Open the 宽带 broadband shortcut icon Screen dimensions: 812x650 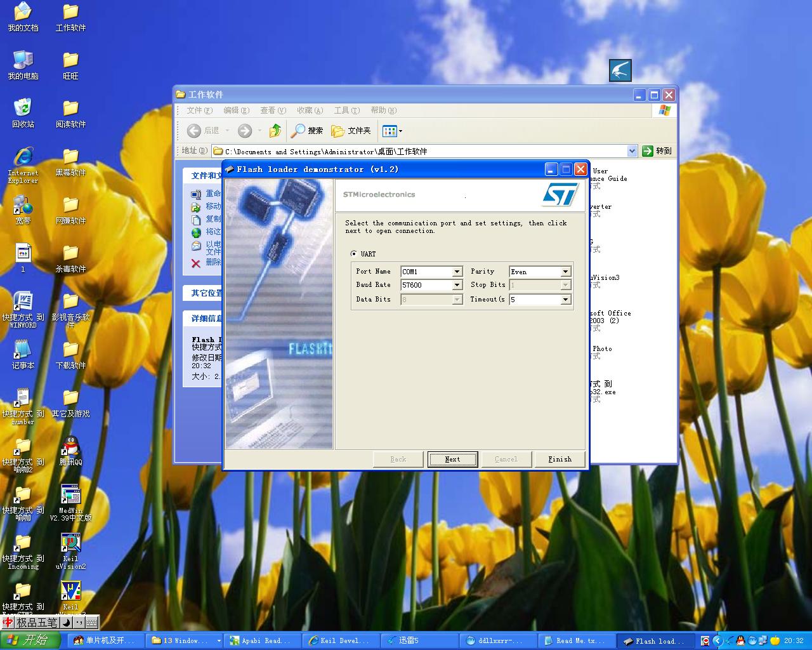coord(23,210)
